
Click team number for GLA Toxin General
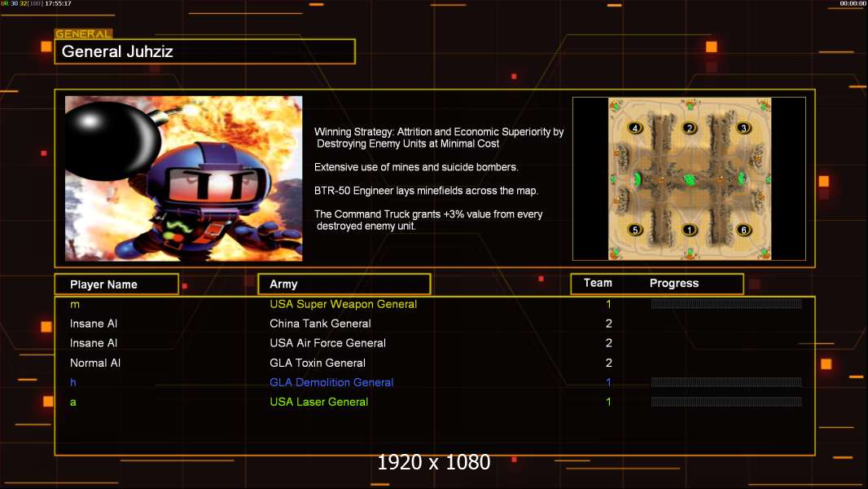coord(608,363)
